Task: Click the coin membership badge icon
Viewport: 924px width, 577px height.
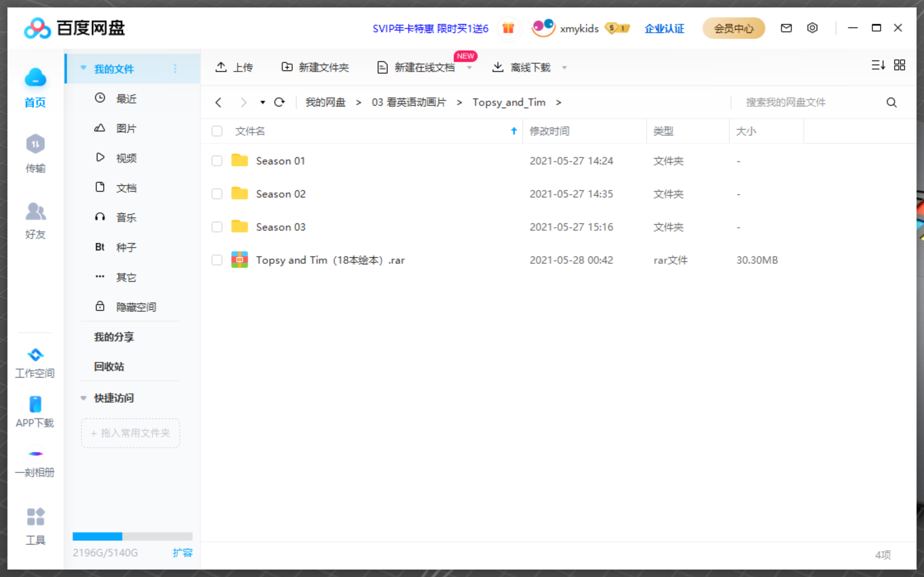Action: [x=617, y=28]
